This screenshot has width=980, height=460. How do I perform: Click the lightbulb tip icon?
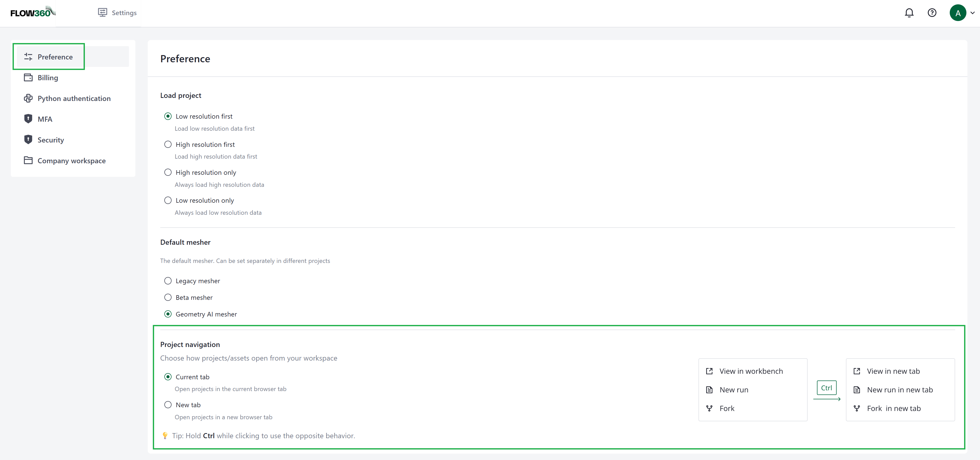click(165, 436)
